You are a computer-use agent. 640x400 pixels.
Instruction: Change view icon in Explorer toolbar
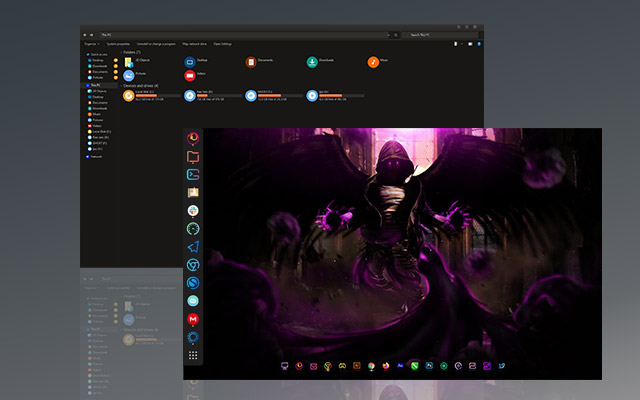456,44
